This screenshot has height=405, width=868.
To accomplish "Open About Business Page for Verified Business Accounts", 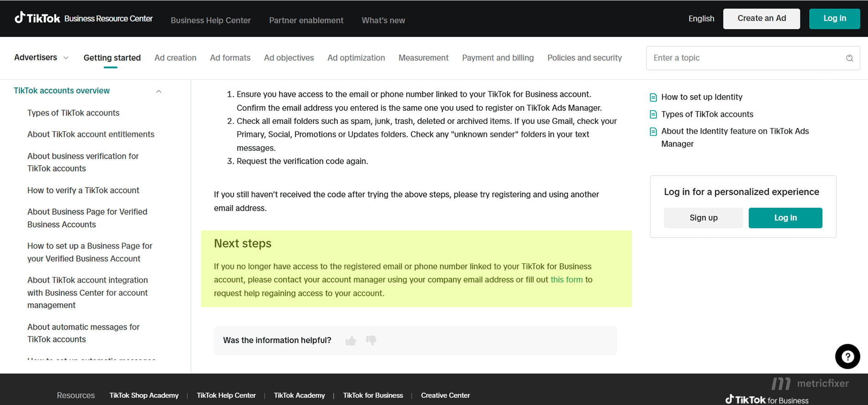I will (87, 218).
